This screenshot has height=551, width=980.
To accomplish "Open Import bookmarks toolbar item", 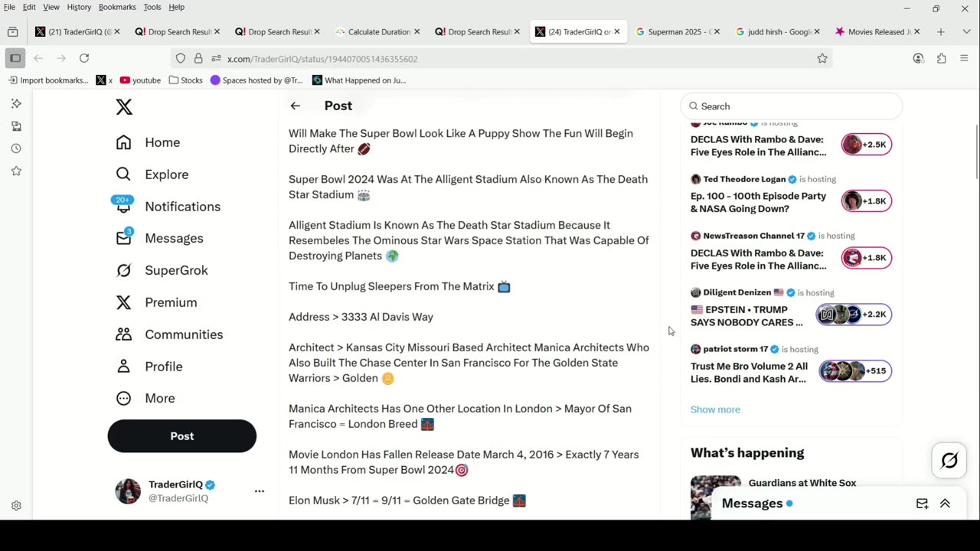I will pyautogui.click(x=48, y=80).
